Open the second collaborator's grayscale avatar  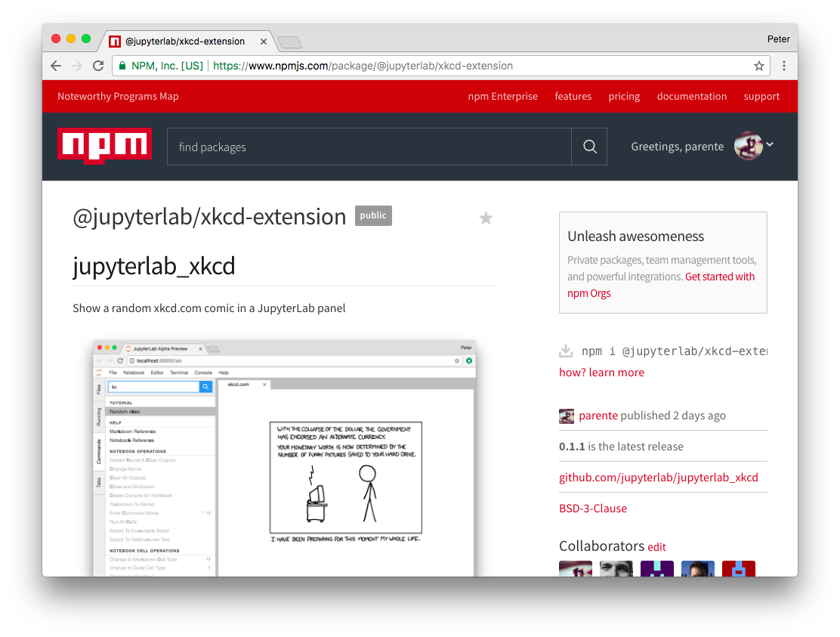pos(616,568)
